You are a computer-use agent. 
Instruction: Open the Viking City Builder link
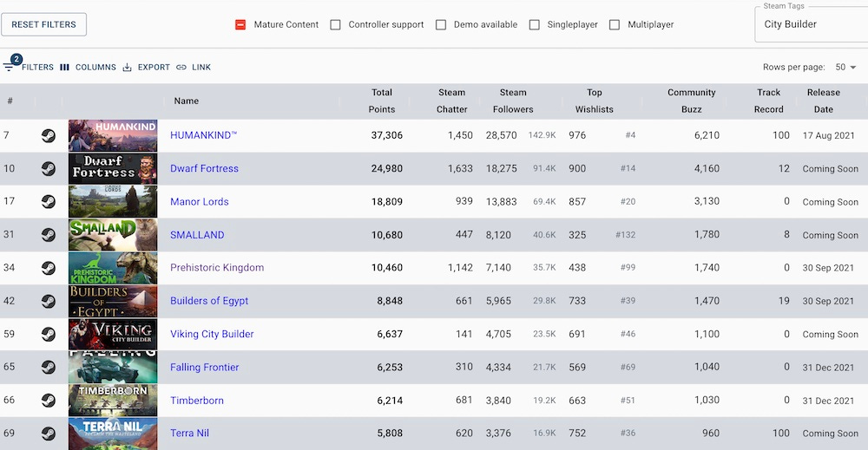212,334
